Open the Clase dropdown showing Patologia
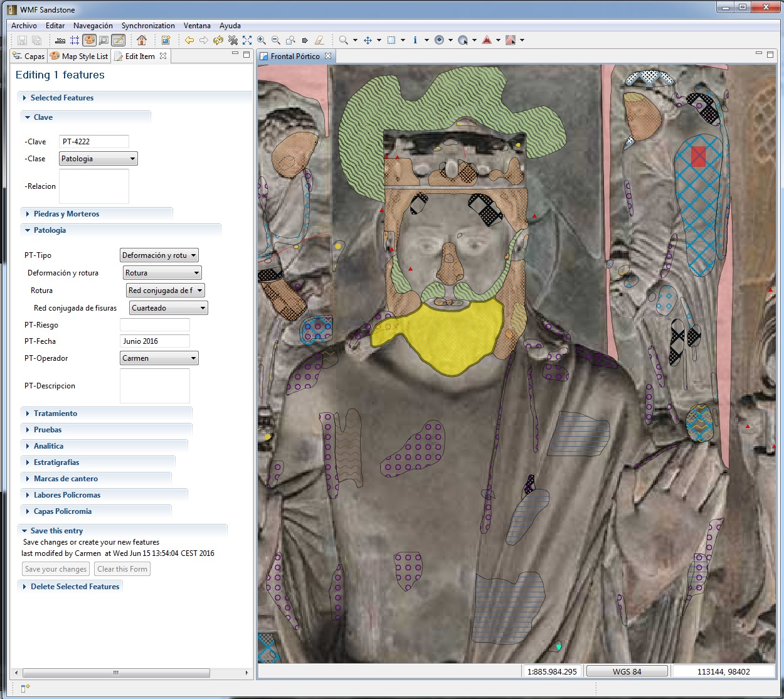Screen dimensions: 784x699 (x=98, y=159)
